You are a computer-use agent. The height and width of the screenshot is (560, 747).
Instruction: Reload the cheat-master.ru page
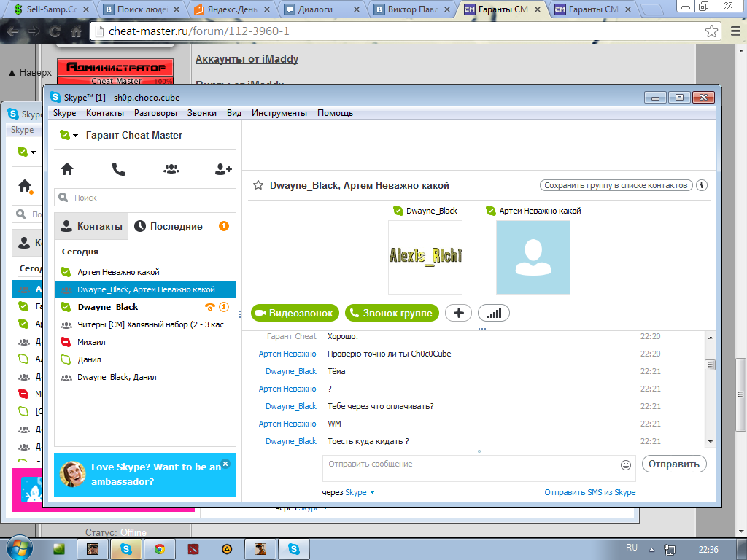pyautogui.click(x=55, y=31)
